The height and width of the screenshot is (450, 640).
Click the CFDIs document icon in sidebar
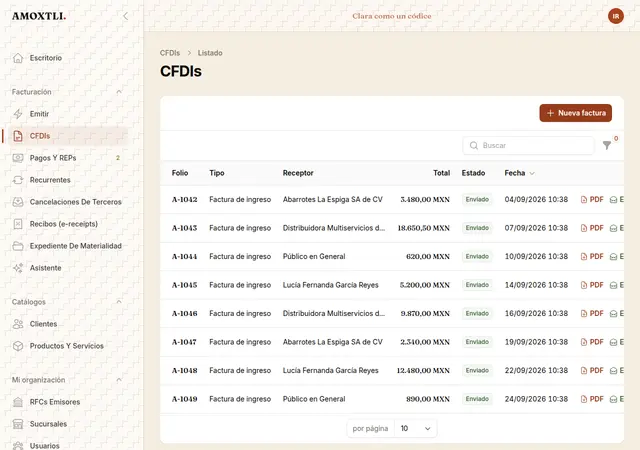[x=18, y=136]
